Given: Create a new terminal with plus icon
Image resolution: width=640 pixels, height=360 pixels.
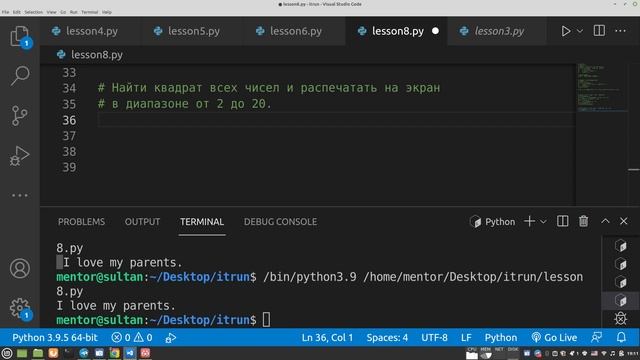Looking at the screenshot, I should pos(529,221).
